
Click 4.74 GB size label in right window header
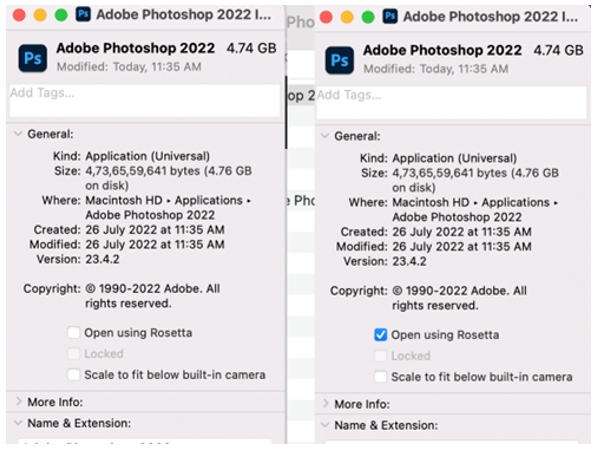[559, 50]
